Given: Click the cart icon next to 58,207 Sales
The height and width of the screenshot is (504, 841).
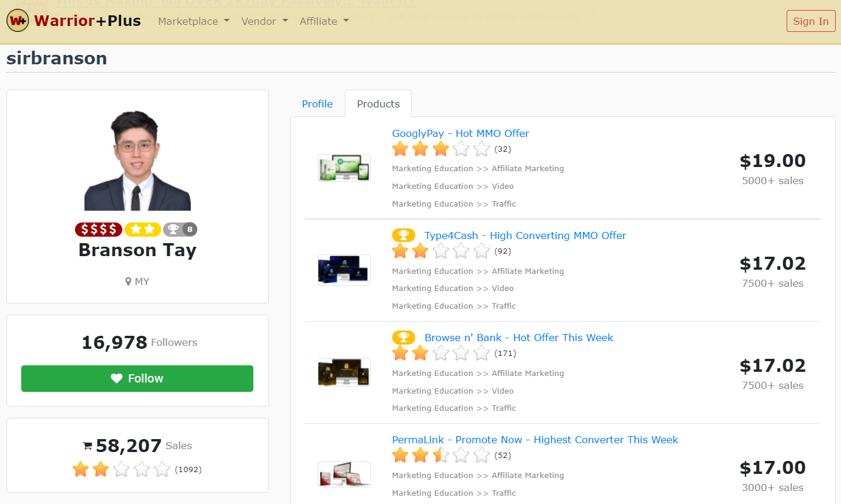Looking at the screenshot, I should (x=87, y=446).
